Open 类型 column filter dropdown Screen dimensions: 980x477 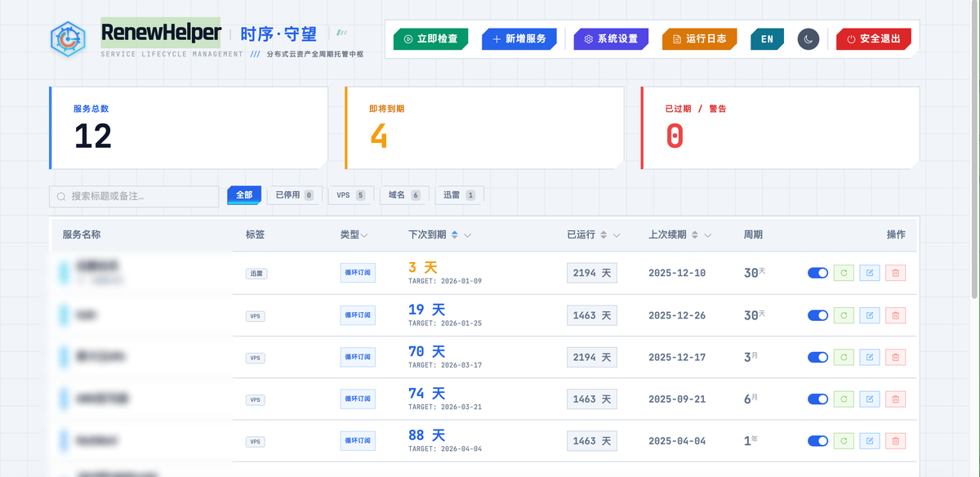click(364, 235)
